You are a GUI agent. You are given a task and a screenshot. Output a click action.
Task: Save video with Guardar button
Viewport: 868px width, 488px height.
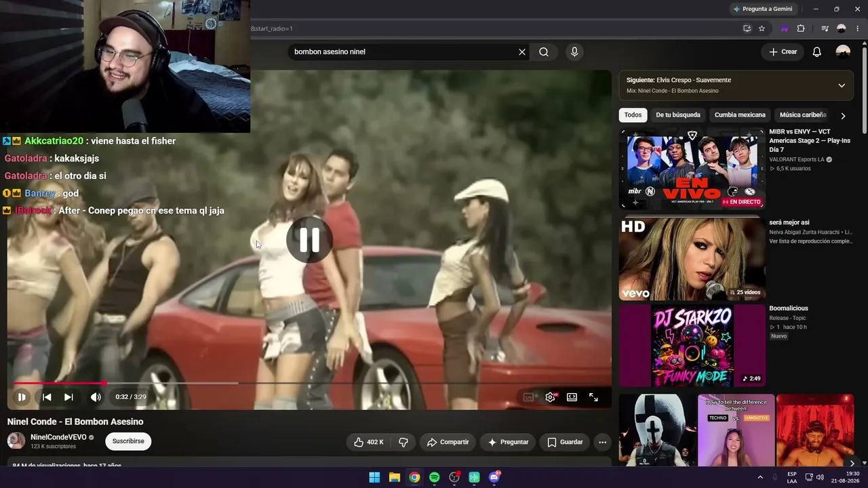pyautogui.click(x=565, y=442)
